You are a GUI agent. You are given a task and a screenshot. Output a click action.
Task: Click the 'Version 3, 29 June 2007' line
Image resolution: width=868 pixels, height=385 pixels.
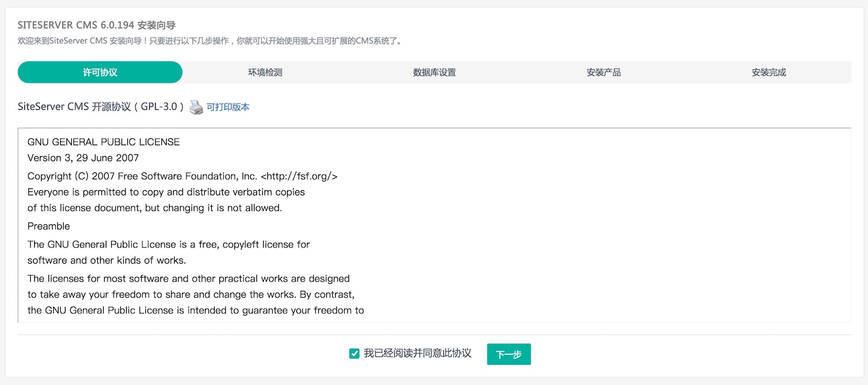(83, 158)
